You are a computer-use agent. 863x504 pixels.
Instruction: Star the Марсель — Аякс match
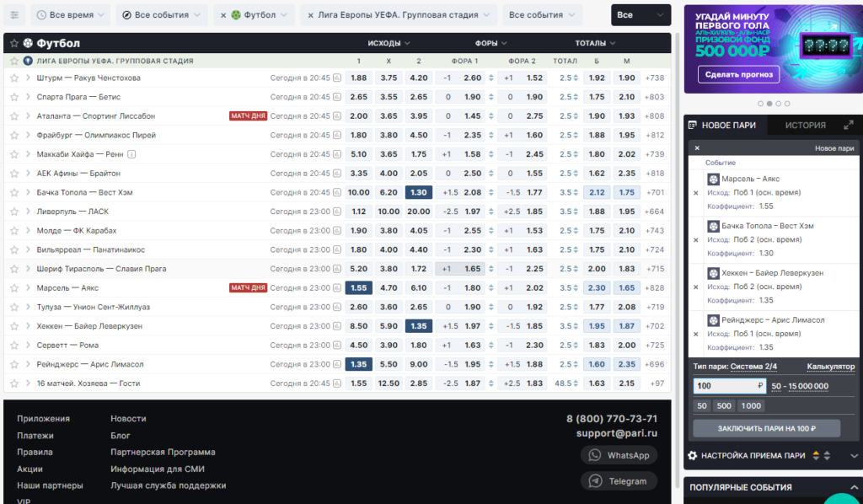click(x=14, y=287)
